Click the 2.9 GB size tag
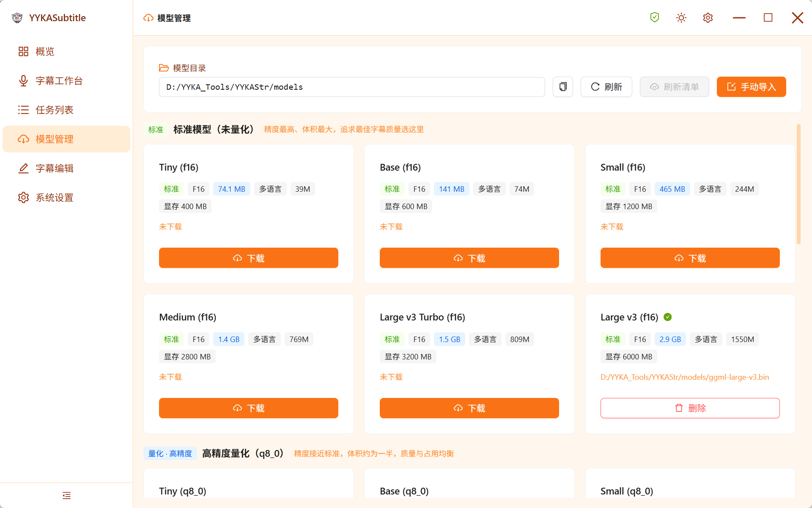Image resolution: width=812 pixels, height=508 pixels. (670, 339)
